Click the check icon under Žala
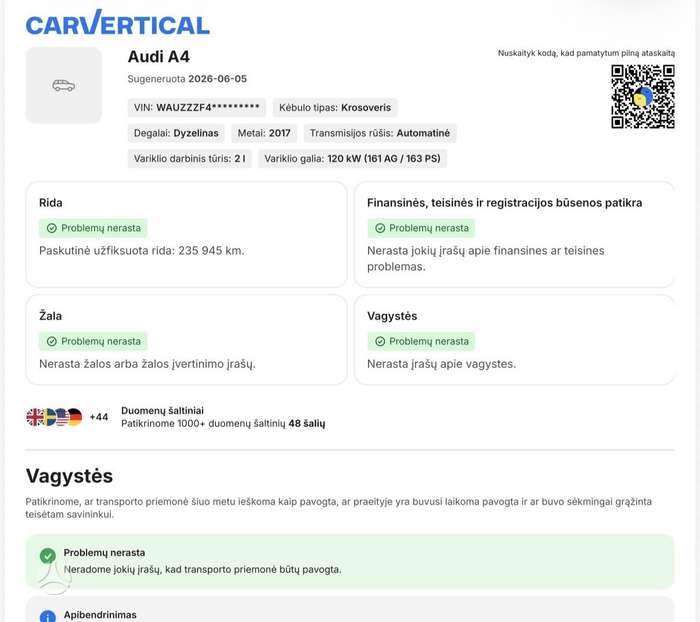This screenshot has height=622, width=700. pos(52,342)
